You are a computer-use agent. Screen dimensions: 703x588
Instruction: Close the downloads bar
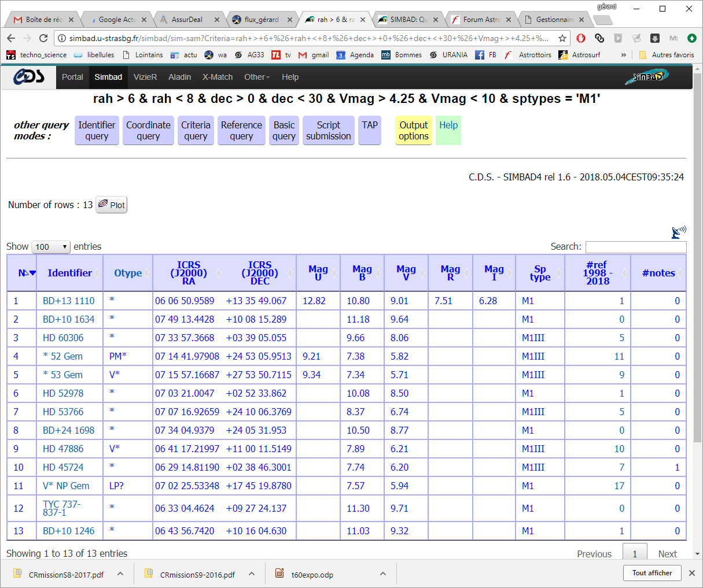click(692, 573)
